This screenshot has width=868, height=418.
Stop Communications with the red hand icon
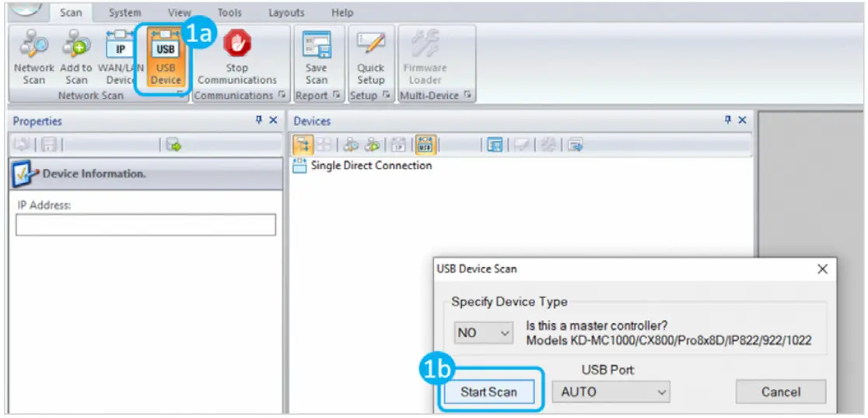[x=237, y=58]
